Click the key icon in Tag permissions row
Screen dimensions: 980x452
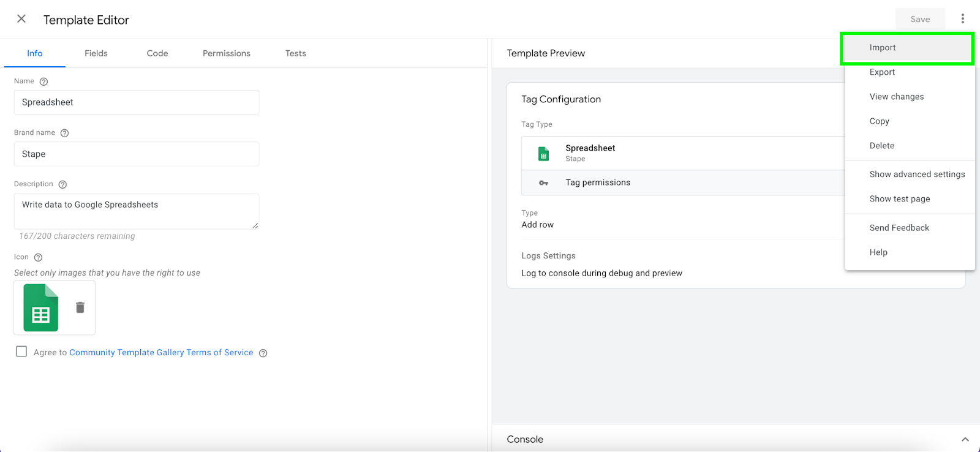(543, 183)
